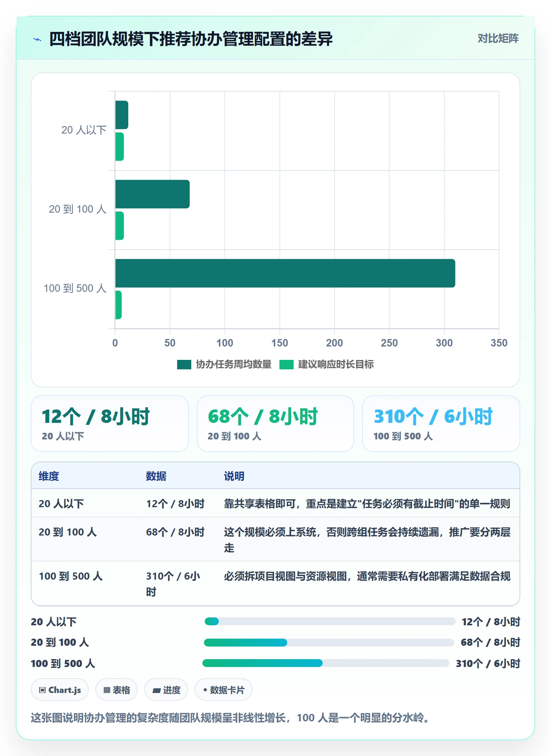
Task: Click the footer summary sentence about 分水岭
Action: point(230,718)
